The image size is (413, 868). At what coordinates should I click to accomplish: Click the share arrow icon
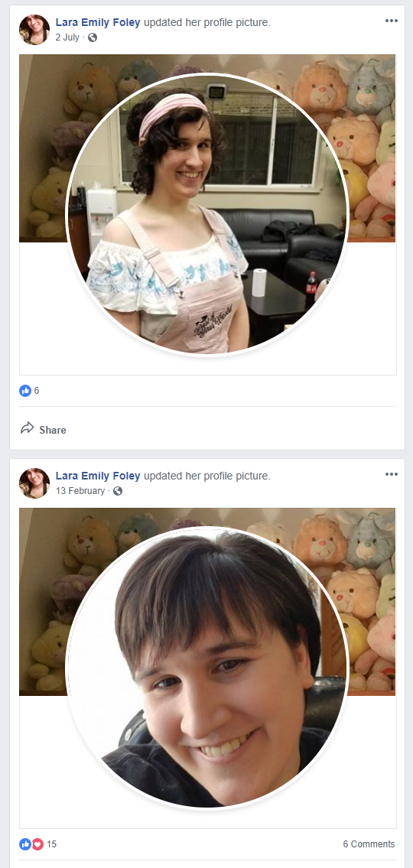coord(27,428)
